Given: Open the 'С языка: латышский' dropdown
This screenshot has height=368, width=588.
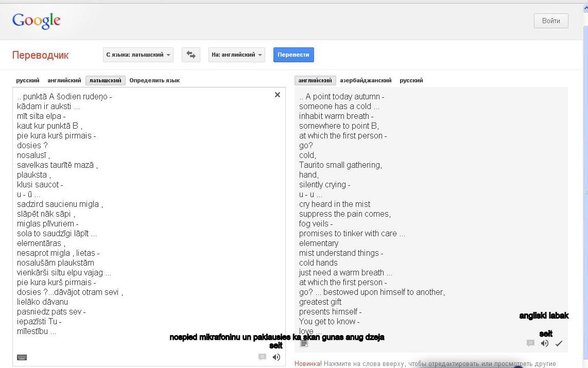Looking at the screenshot, I should click(138, 55).
